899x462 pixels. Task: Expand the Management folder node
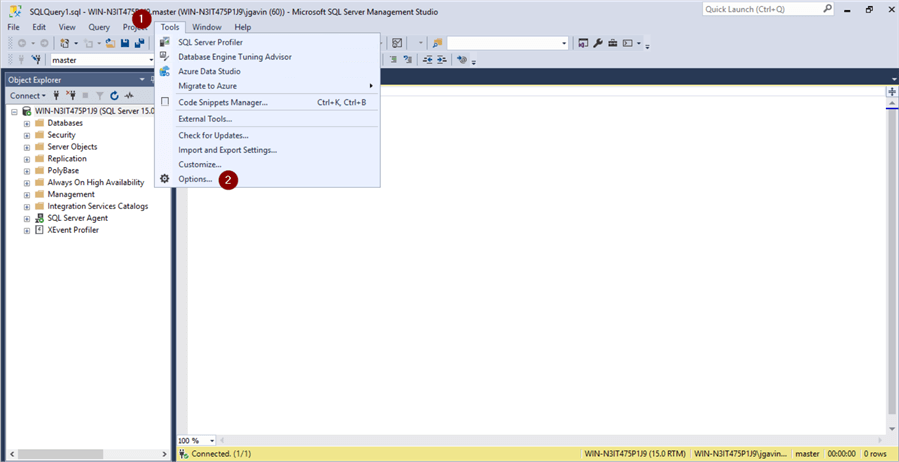pos(26,194)
